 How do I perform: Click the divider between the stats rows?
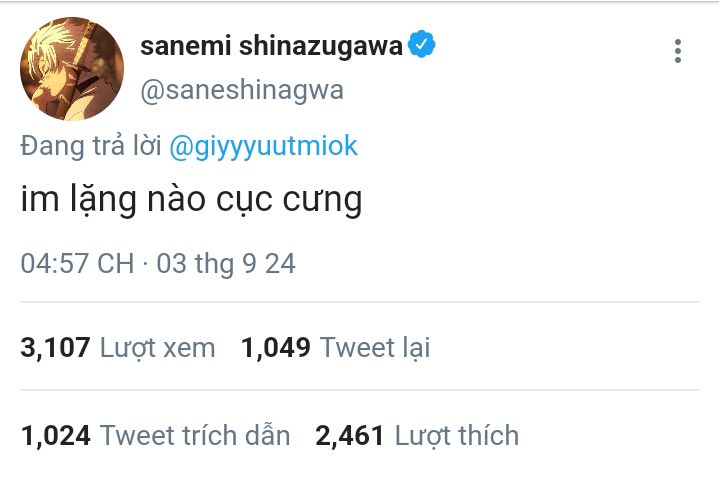[x=359, y=390]
